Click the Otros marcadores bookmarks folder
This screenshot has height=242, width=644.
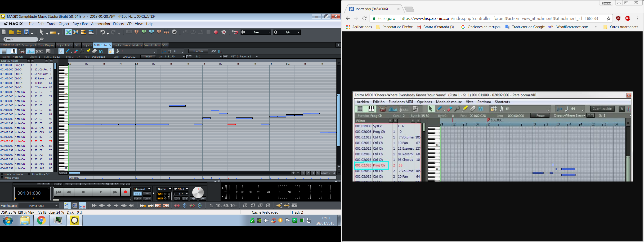621,27
